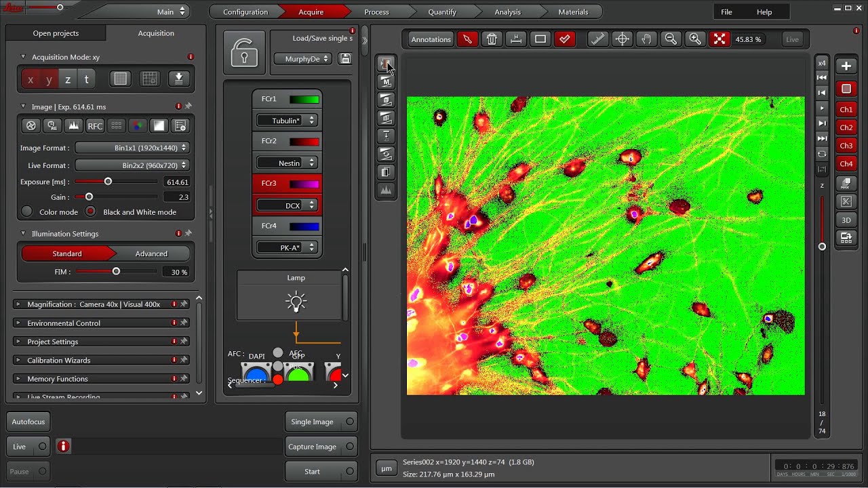This screenshot has height=488, width=868.
Task: Click the single-frame grid acquisition icon
Action: click(x=120, y=79)
